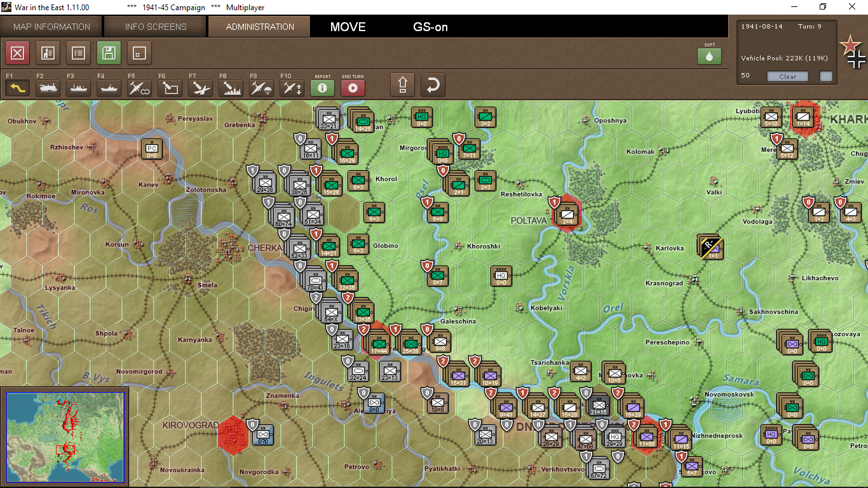Viewport: 868px width, 488px height.
Task: Select F7 bomb airfield mode icon
Action: (x=200, y=88)
